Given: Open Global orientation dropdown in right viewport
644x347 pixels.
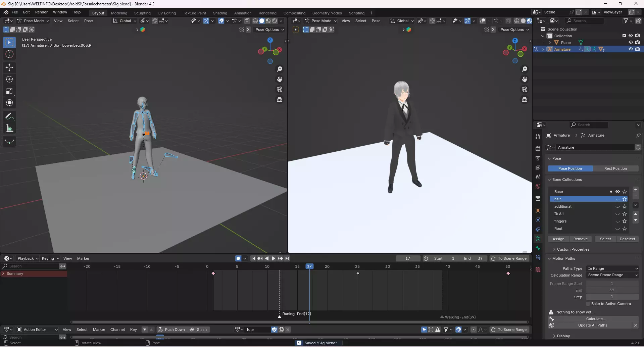Looking at the screenshot, I should [x=402, y=21].
